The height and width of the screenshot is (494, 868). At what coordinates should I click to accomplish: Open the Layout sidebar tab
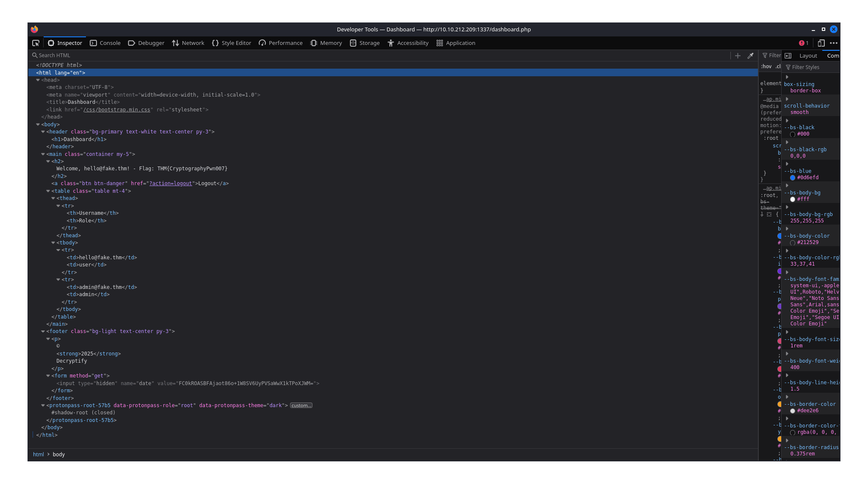(808, 56)
